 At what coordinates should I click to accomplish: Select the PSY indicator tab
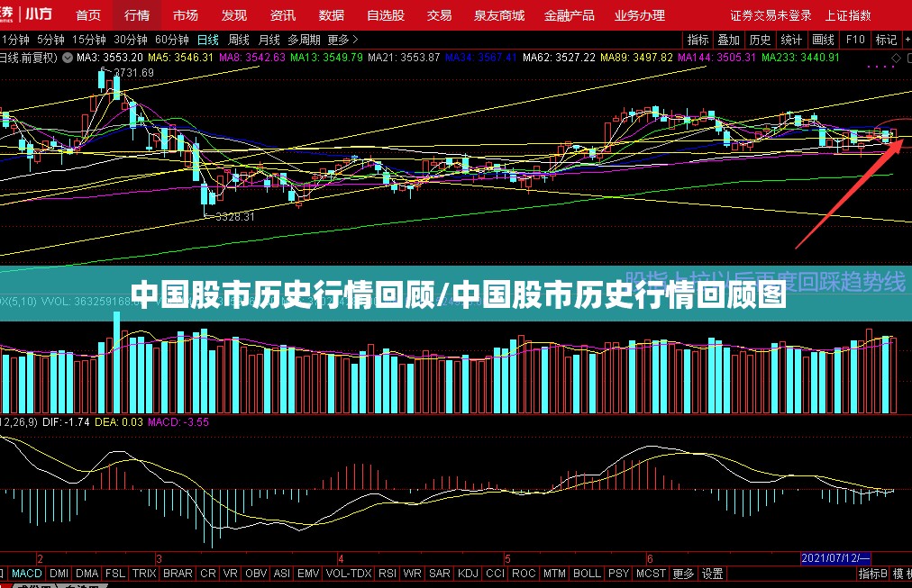coord(619,574)
